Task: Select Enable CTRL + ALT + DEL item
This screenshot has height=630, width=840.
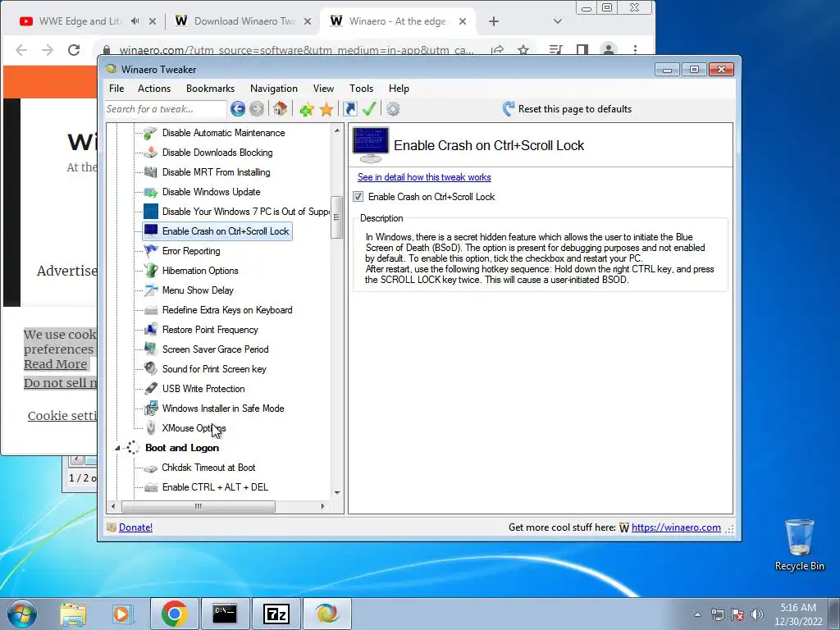Action: point(215,487)
